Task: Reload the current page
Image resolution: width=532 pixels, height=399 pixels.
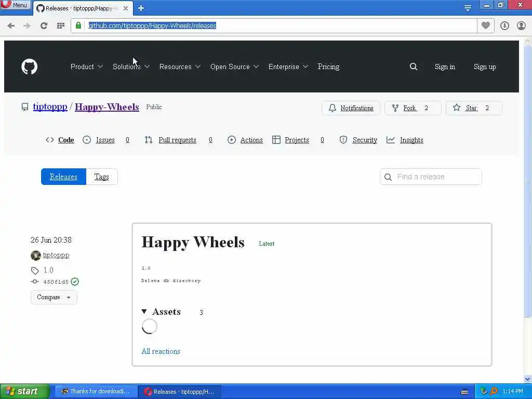Action: point(44,26)
